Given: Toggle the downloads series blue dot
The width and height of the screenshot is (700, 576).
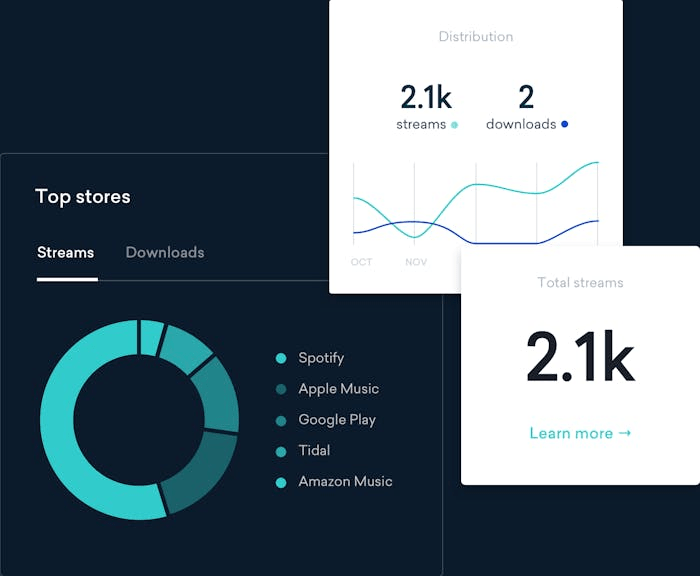Looking at the screenshot, I should click(x=565, y=124).
